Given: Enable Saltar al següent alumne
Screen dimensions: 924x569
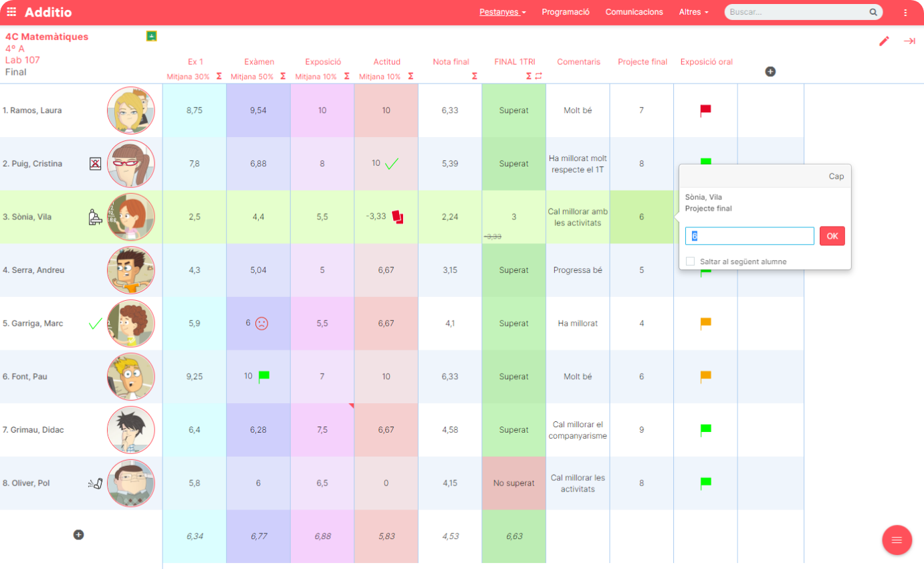Looking at the screenshot, I should point(691,261).
